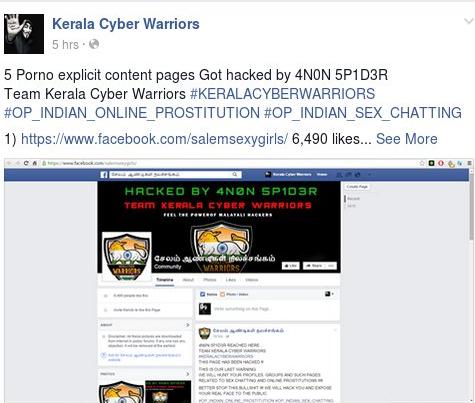Click the search magnifier icon in Facebook bar
This screenshot has height=403, width=475.
click(235, 174)
